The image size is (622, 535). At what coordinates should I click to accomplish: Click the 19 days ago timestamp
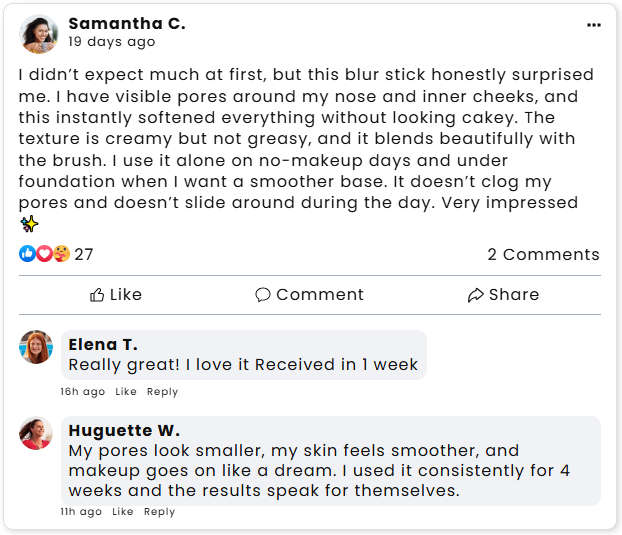(112, 42)
